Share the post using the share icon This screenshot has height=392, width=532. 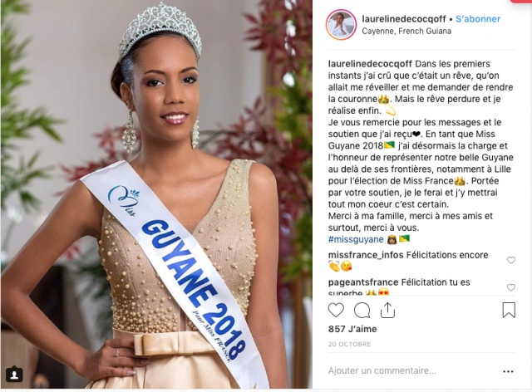388,310
